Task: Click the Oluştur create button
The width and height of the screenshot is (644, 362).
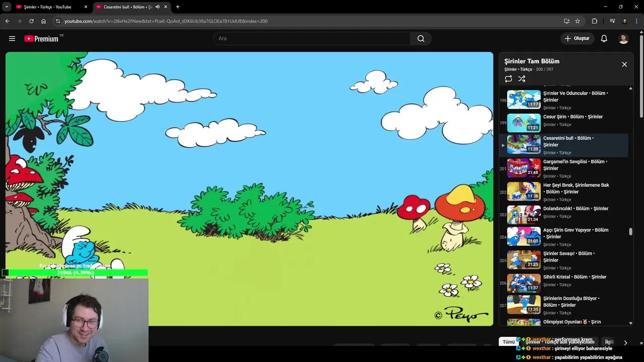Action: tap(577, 39)
